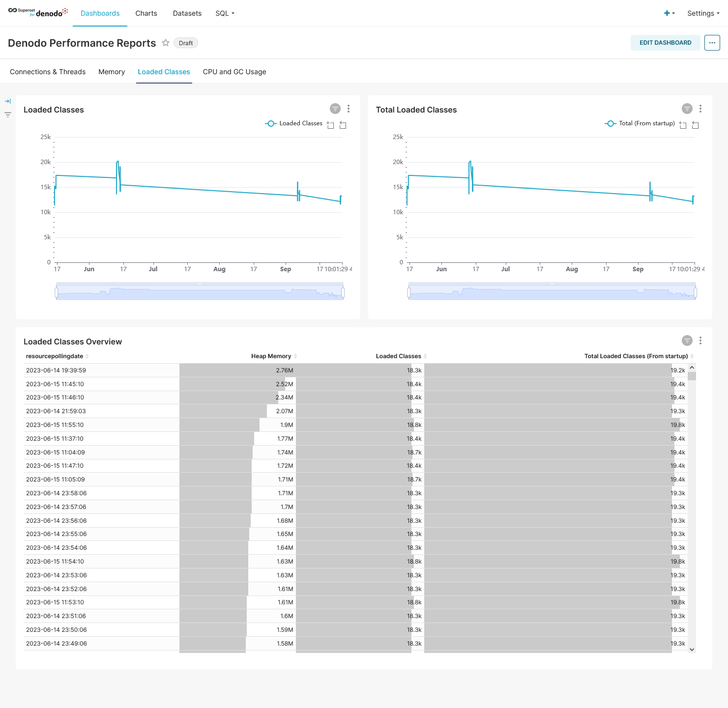Click heap memory value 1.6M
This screenshot has width=728, height=708.
point(287,616)
